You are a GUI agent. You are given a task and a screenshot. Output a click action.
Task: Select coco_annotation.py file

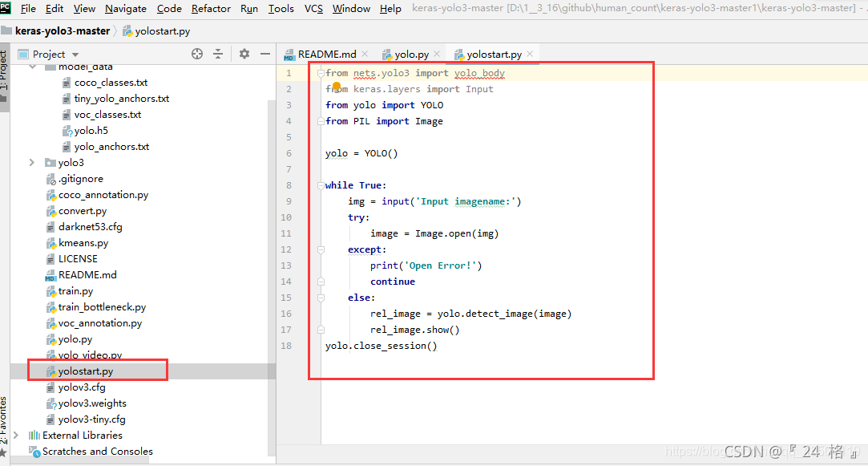(x=103, y=195)
